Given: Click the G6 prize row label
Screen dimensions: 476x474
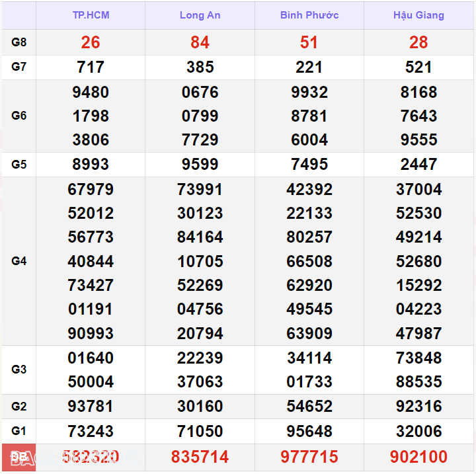Looking at the screenshot, I should (19, 116).
